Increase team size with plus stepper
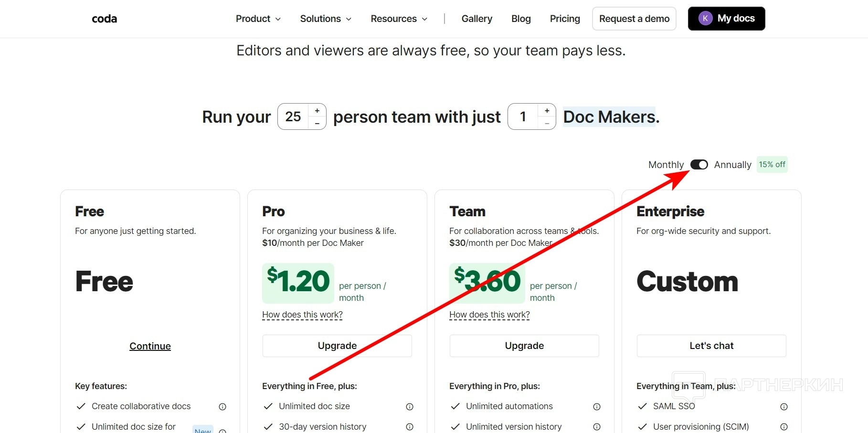868x433 pixels. [x=317, y=111]
